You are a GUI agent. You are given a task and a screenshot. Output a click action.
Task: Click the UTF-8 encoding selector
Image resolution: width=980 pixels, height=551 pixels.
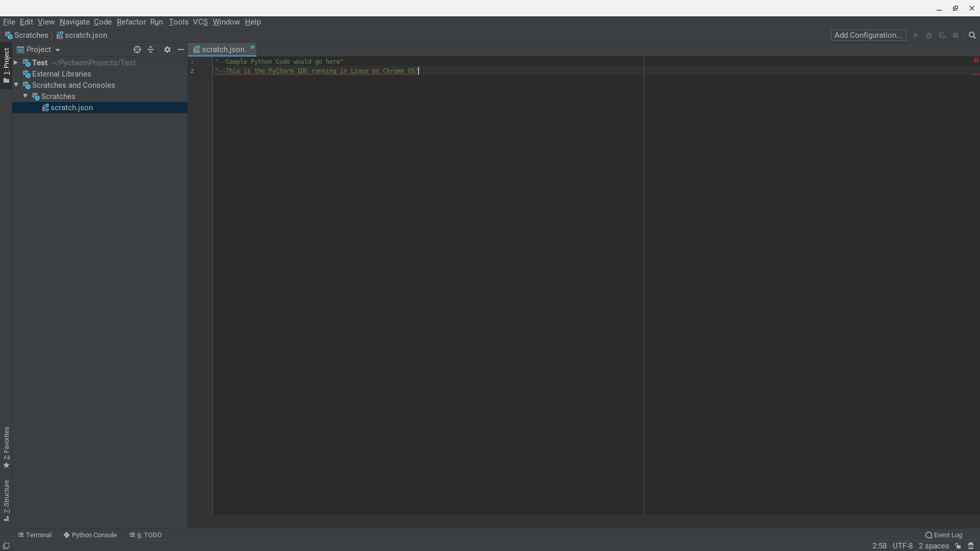tap(902, 546)
